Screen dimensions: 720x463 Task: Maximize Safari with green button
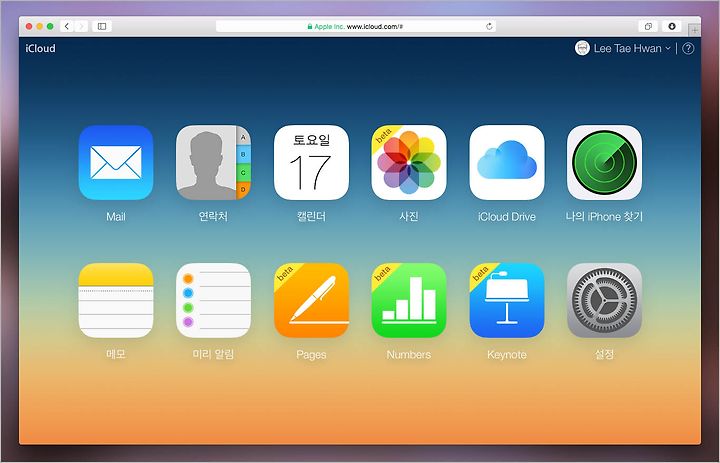(x=50, y=26)
